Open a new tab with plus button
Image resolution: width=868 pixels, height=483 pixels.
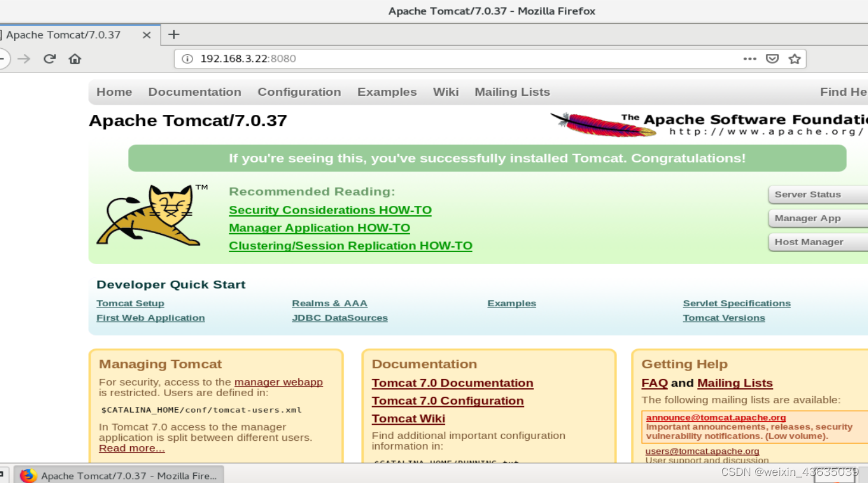(x=174, y=34)
